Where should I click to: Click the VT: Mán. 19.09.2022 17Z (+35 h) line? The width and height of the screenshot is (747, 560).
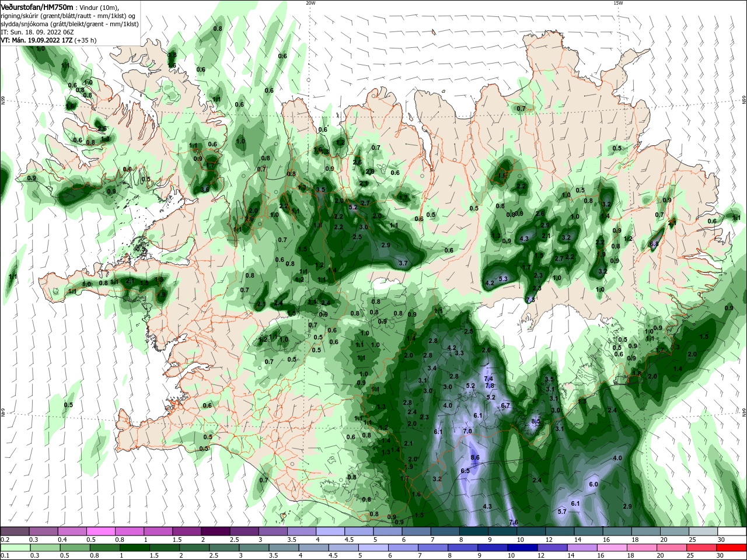(x=48, y=40)
